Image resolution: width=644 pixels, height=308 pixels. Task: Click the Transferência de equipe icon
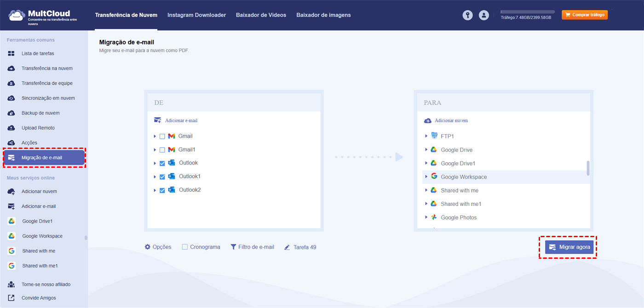[x=11, y=83]
